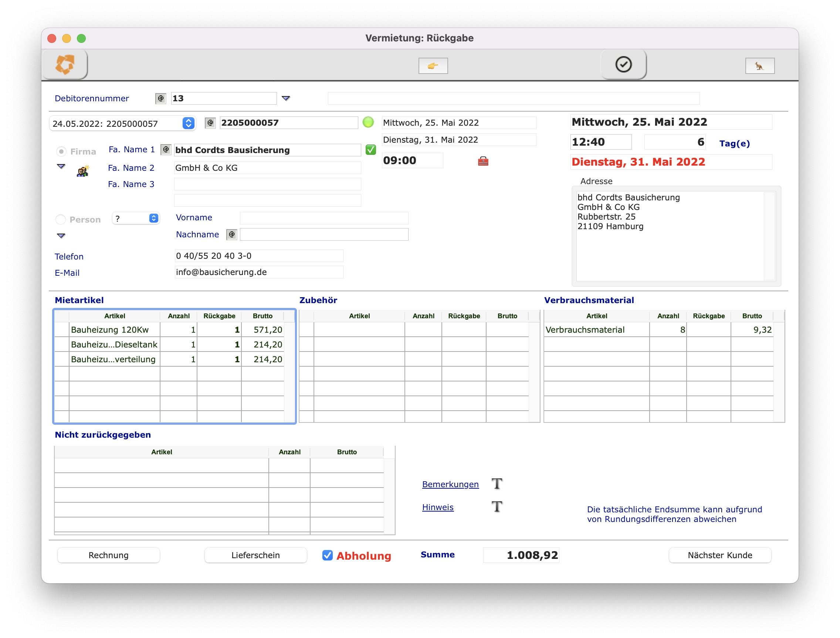Click the red toolbox icon
This screenshot has height=638, width=840.
(482, 161)
